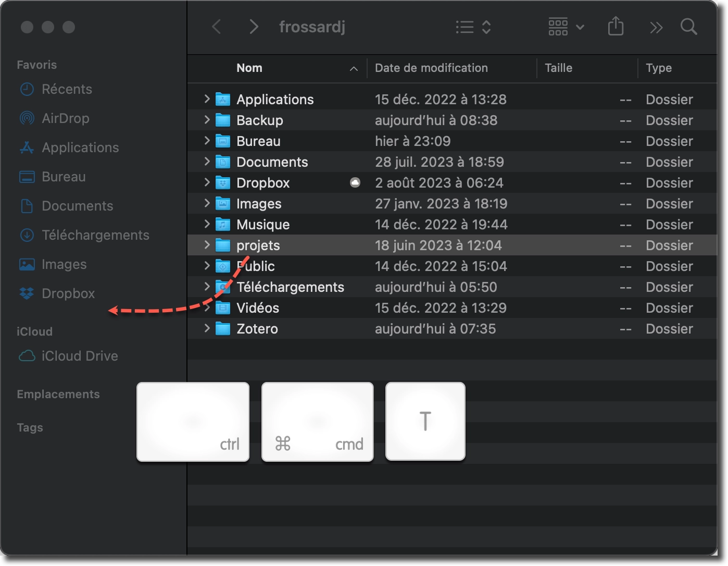The image size is (728, 566).
Task: Click date "2 août 2023 à 06:24"
Action: 440,183
